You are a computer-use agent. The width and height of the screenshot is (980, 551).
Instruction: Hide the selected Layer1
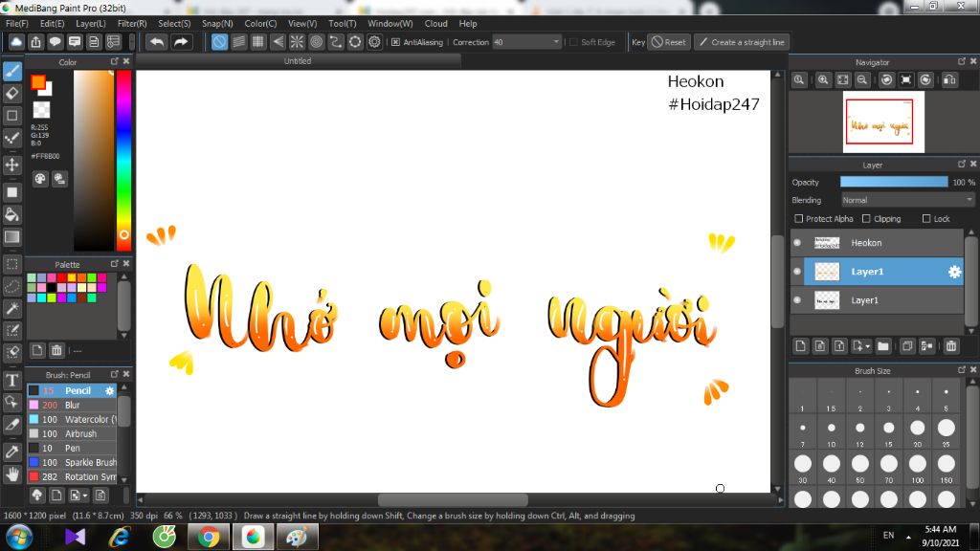pyautogui.click(x=797, y=272)
